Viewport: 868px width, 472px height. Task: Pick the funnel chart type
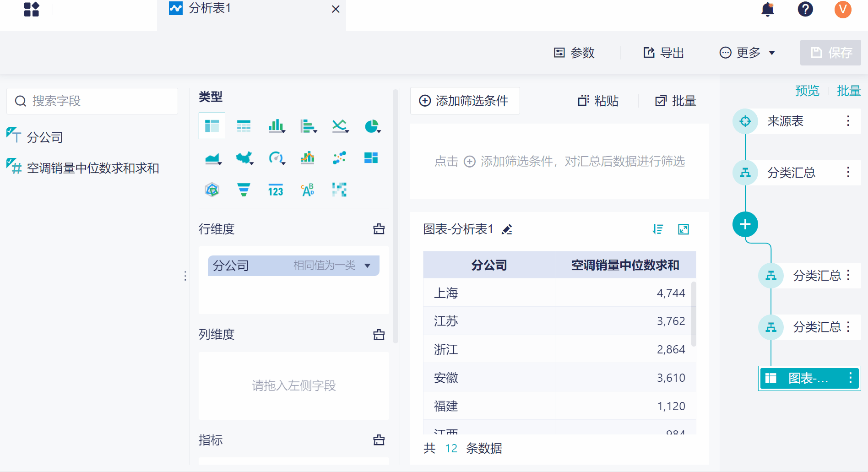click(244, 190)
